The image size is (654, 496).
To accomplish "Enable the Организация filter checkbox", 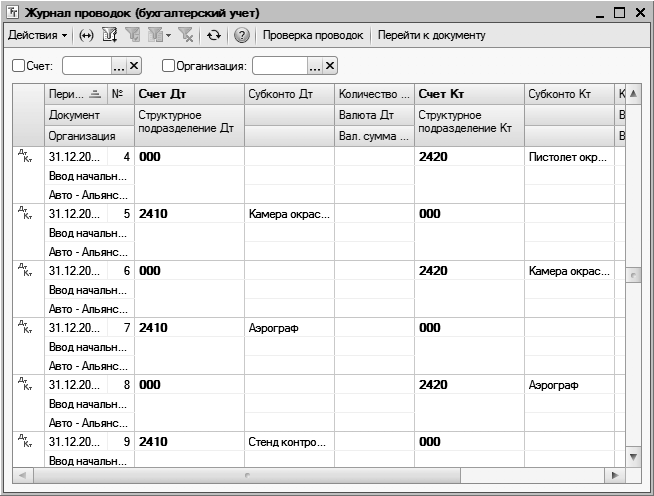I will tap(169, 66).
